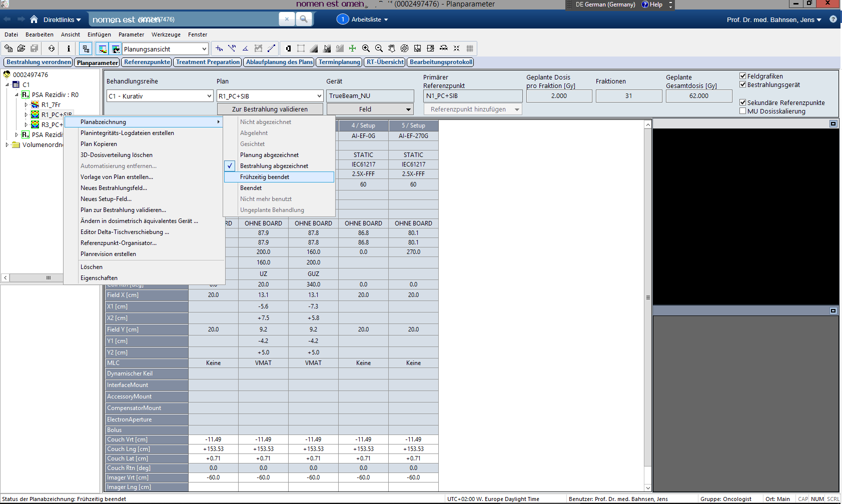Uncheck the Feldgrafiken checkbox
The width and height of the screenshot is (842, 504).
click(743, 76)
